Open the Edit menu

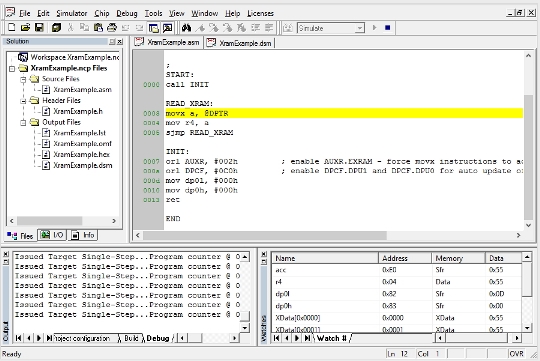point(43,13)
